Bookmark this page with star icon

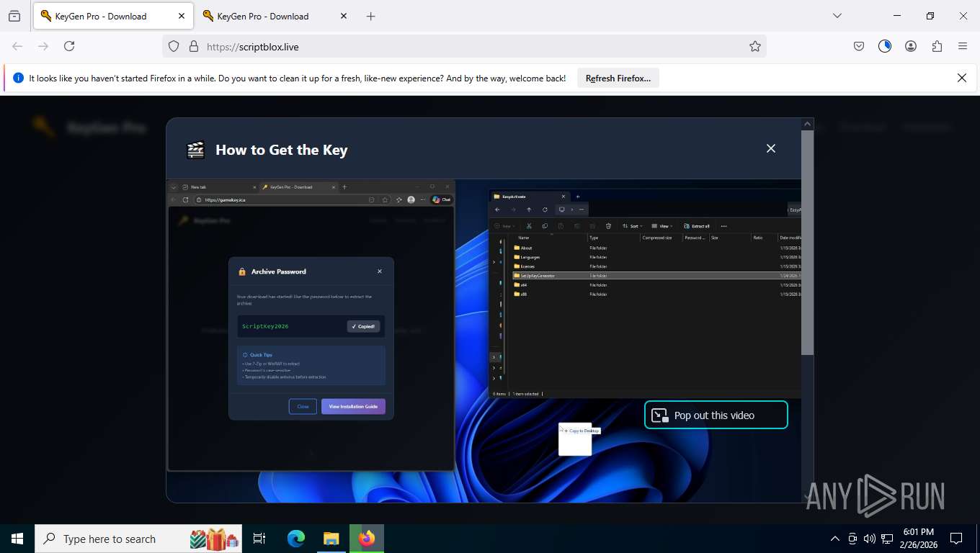click(754, 46)
